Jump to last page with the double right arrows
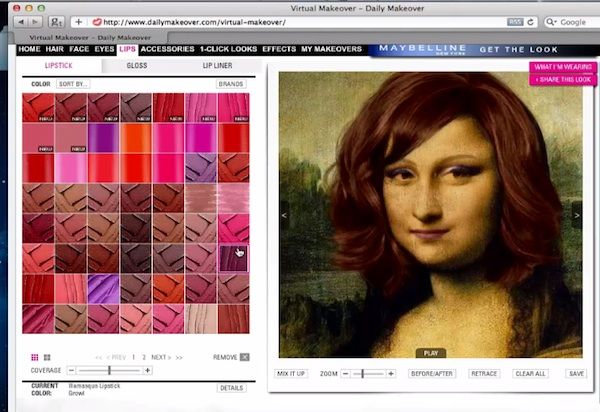600x412 pixels. point(179,357)
